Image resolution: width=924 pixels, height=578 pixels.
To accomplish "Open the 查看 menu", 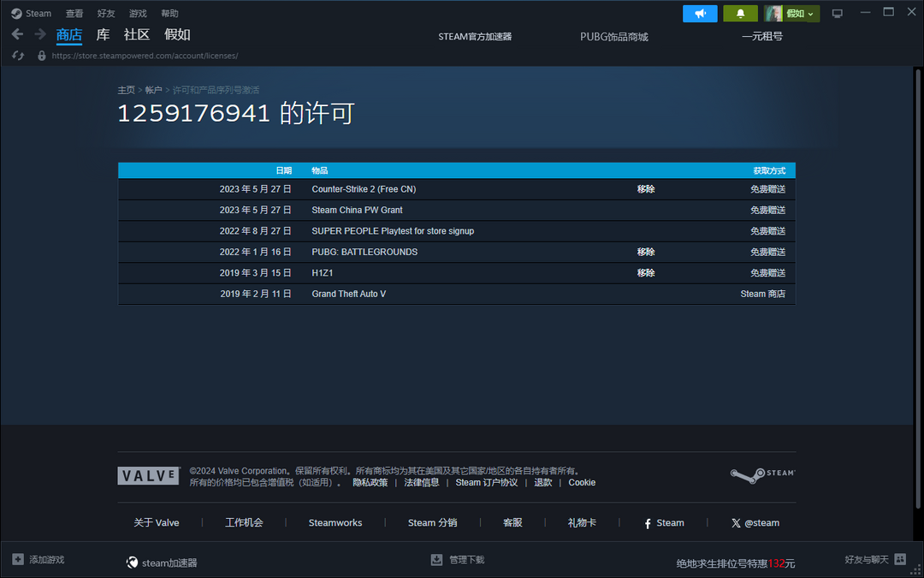I will coord(74,14).
